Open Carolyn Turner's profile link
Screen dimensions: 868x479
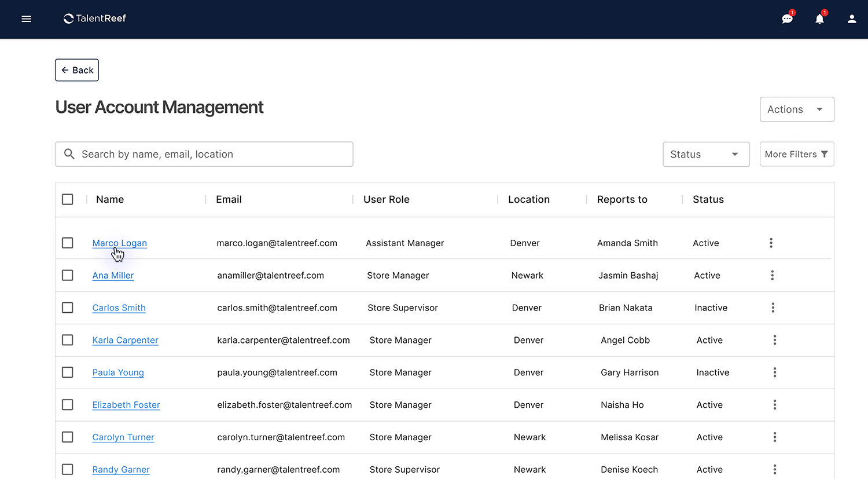tap(123, 438)
